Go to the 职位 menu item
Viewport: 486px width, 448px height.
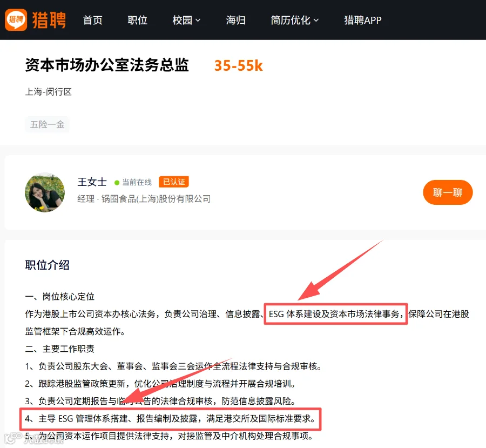click(x=137, y=20)
